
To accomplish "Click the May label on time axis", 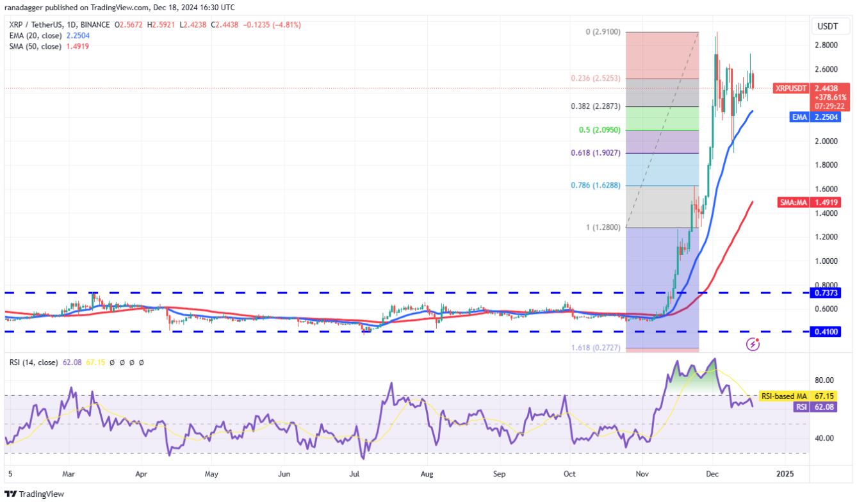I will 211,475.
